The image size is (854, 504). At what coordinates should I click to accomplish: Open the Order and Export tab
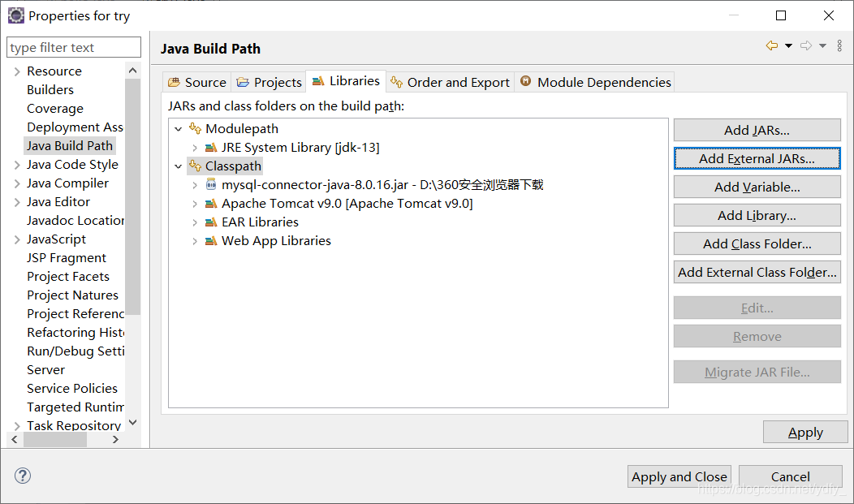pyautogui.click(x=450, y=82)
